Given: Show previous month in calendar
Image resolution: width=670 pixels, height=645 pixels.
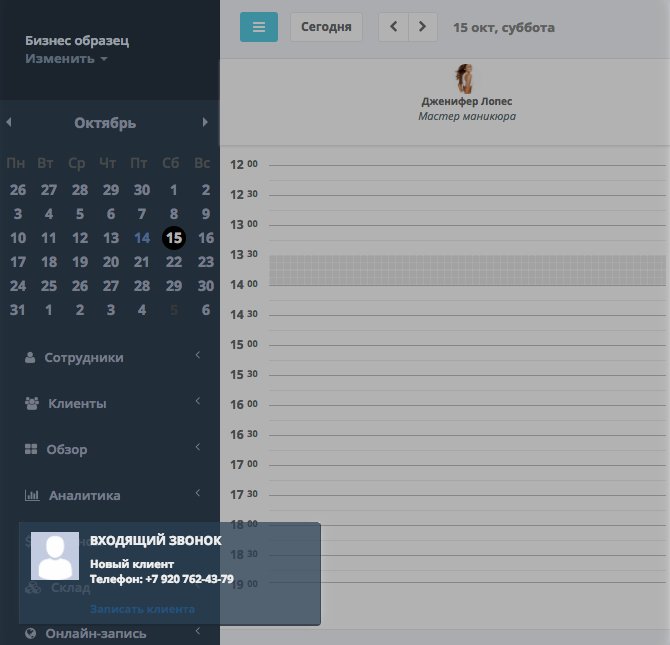Looking at the screenshot, I should click(9, 123).
